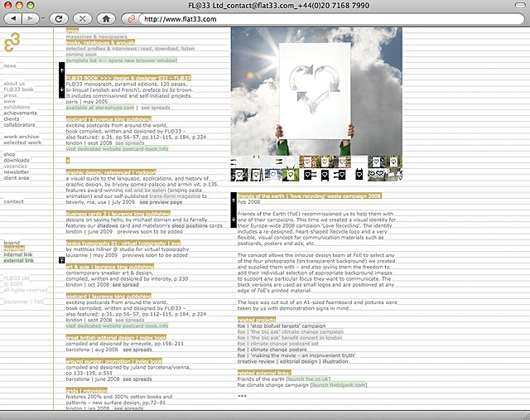Viewport: 530px width, 420px height.
Task: Open 'selected profiles & interviews' press category
Action: (x=130, y=49)
